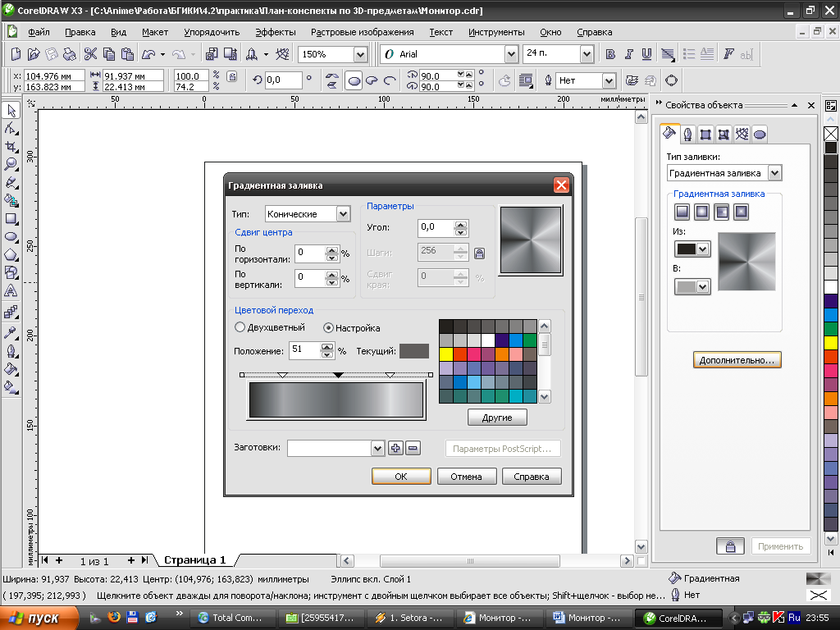Click the add preset plus button

tap(395, 449)
